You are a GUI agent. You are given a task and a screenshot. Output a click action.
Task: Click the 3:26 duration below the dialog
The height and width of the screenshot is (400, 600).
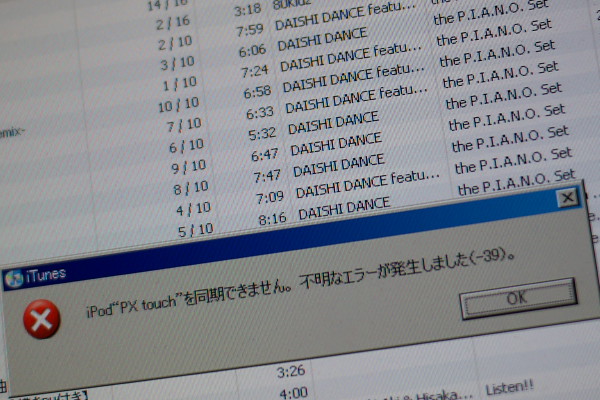[291, 371]
